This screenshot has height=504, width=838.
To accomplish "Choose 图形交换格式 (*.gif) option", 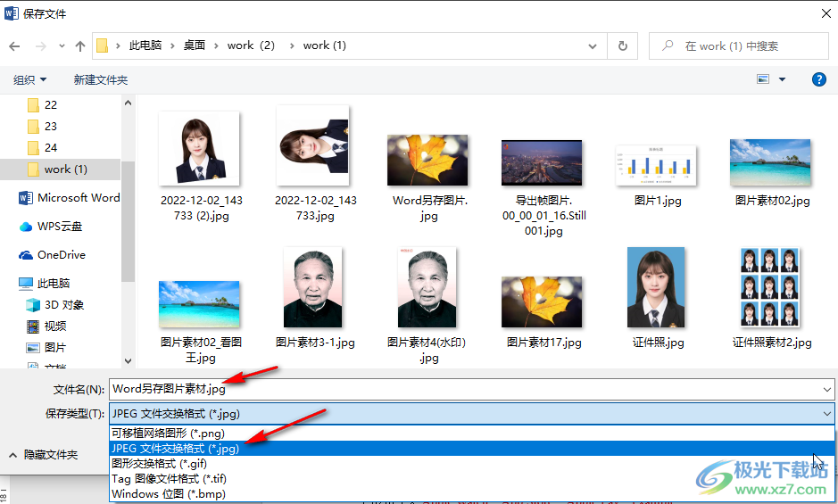I will pyautogui.click(x=471, y=463).
